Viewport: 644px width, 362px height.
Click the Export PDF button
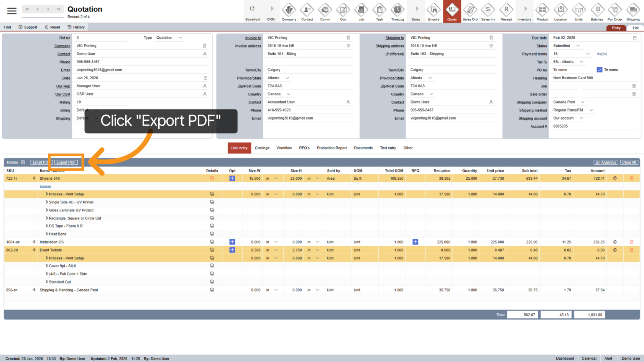[66, 162]
